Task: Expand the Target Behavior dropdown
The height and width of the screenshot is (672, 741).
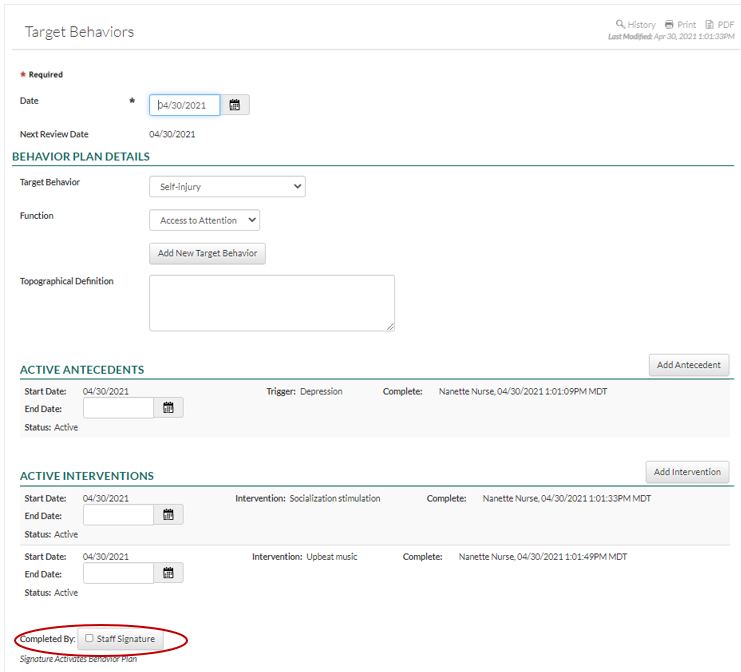Action: (x=227, y=186)
